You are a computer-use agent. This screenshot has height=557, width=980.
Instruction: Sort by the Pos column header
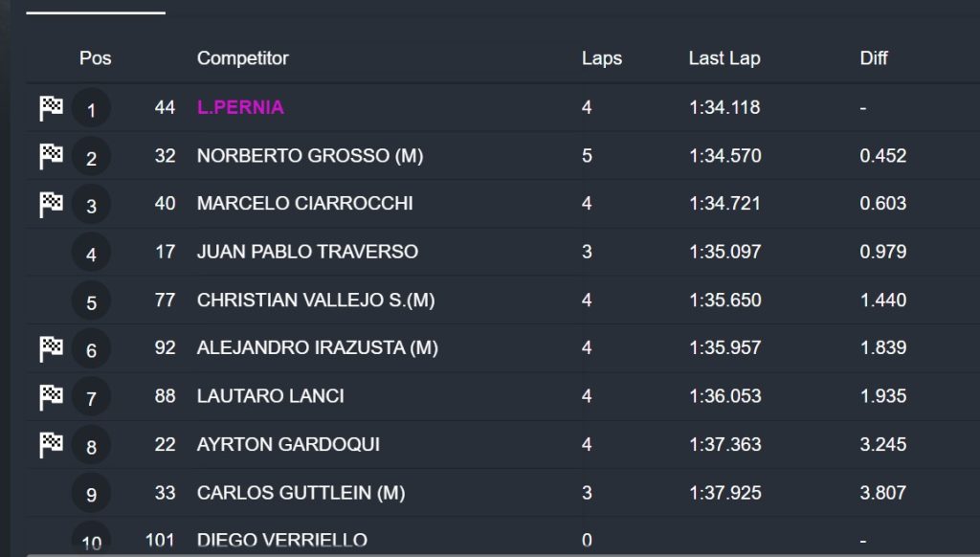click(x=95, y=58)
